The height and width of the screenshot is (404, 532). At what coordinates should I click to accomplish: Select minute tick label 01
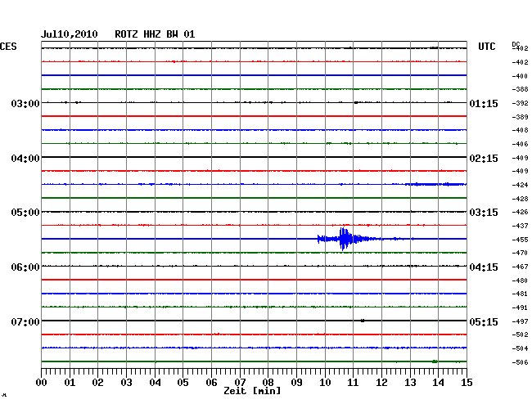pyautogui.click(x=70, y=383)
